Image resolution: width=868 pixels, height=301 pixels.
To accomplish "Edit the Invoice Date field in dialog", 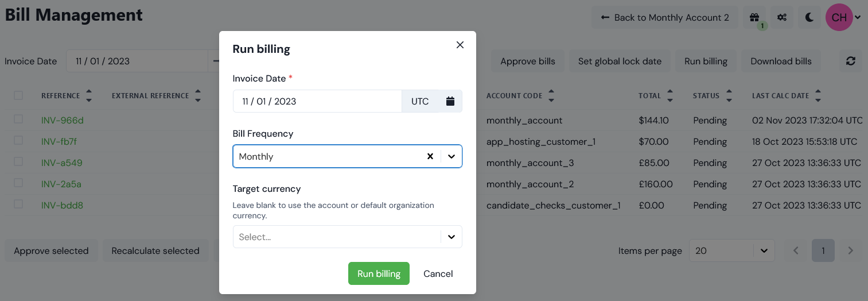I will click(x=317, y=101).
